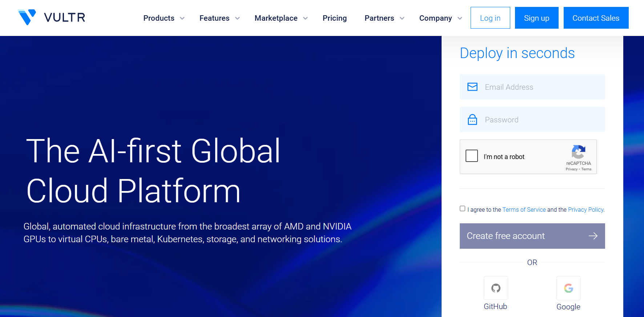Click the arrow on Create free account
644x317 pixels.
(x=593, y=236)
